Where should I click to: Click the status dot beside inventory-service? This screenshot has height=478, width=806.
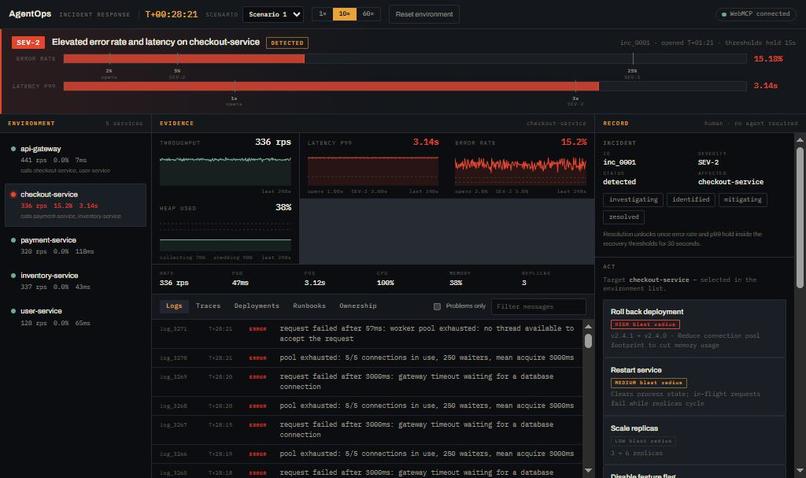click(13, 275)
